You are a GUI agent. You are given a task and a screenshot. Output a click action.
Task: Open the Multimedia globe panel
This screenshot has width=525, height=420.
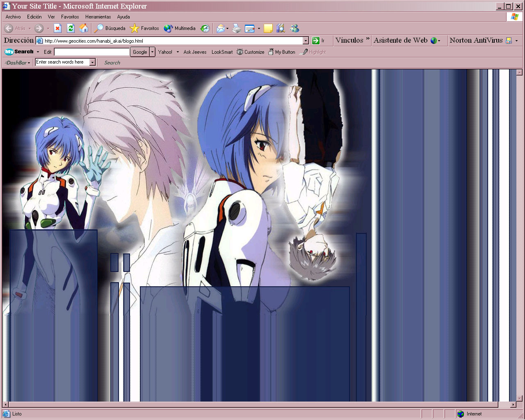coord(180,28)
